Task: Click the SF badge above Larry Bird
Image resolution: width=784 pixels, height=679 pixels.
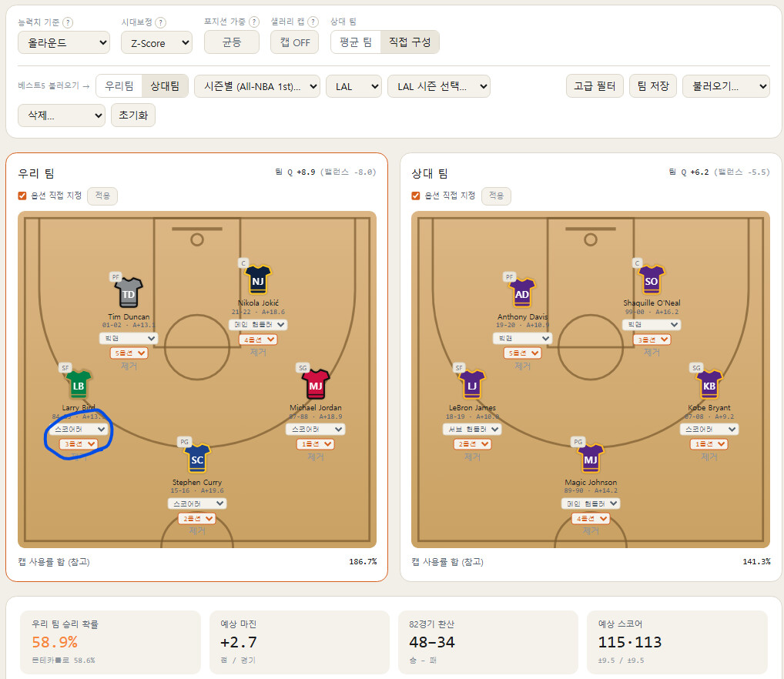Action: click(65, 368)
